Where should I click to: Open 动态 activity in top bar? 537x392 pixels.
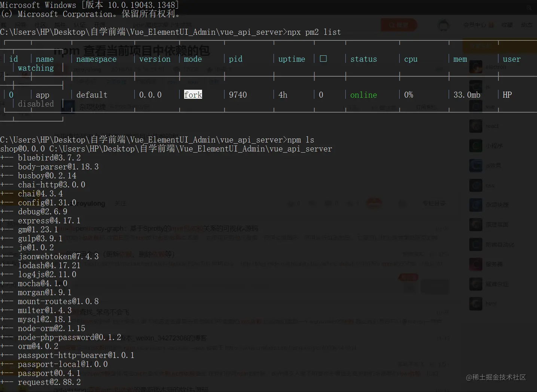[x=527, y=25]
